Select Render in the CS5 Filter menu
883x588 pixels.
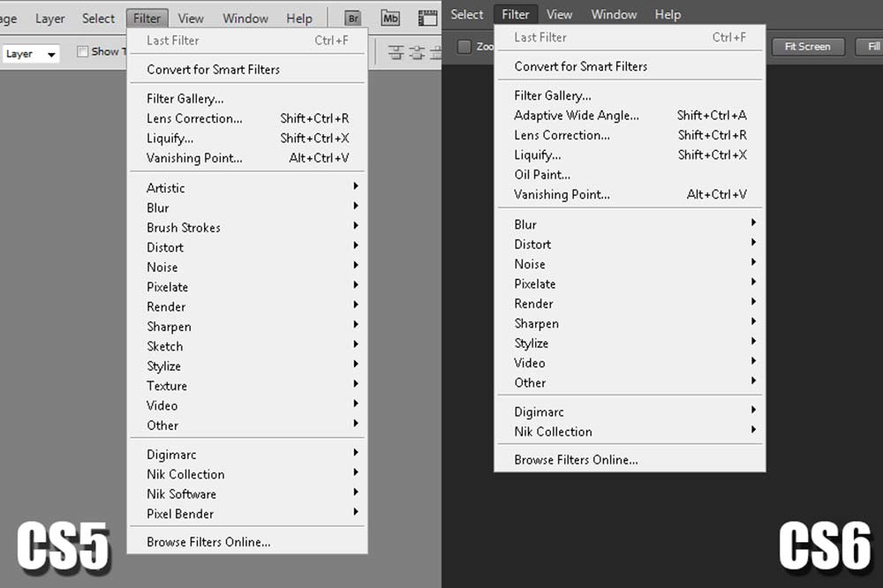tap(248, 306)
